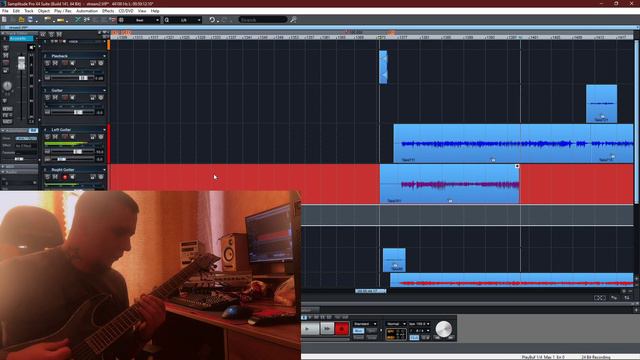Image resolution: width=640 pixels, height=360 pixels.
Task: Click the New project toolbar icon
Action: (x=4, y=20)
